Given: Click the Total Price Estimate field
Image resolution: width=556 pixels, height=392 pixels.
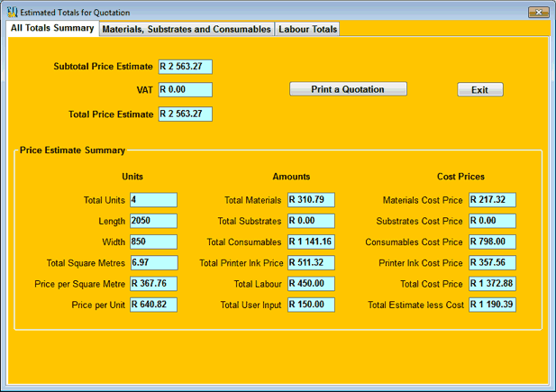Looking at the screenshot, I should pyautogui.click(x=185, y=114).
